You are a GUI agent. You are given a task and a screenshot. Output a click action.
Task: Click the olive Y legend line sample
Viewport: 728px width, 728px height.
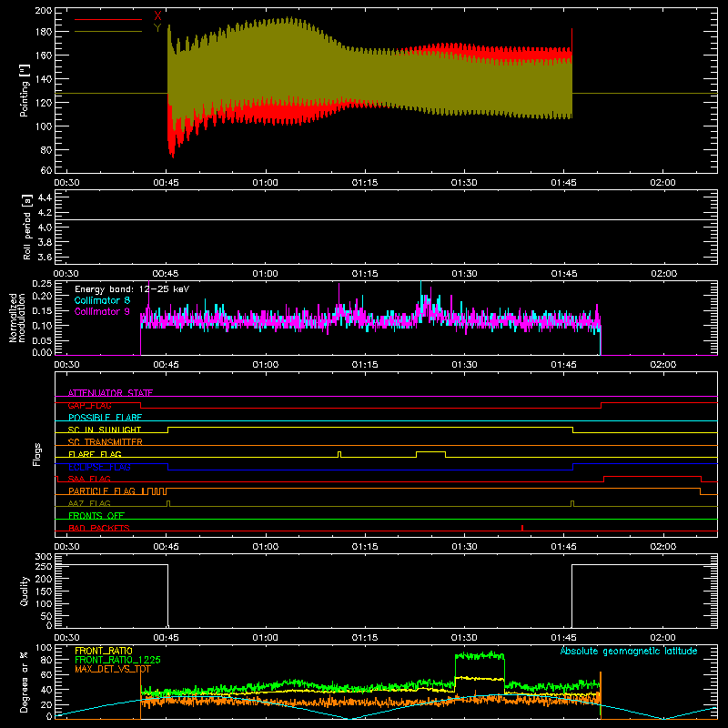[x=108, y=31]
